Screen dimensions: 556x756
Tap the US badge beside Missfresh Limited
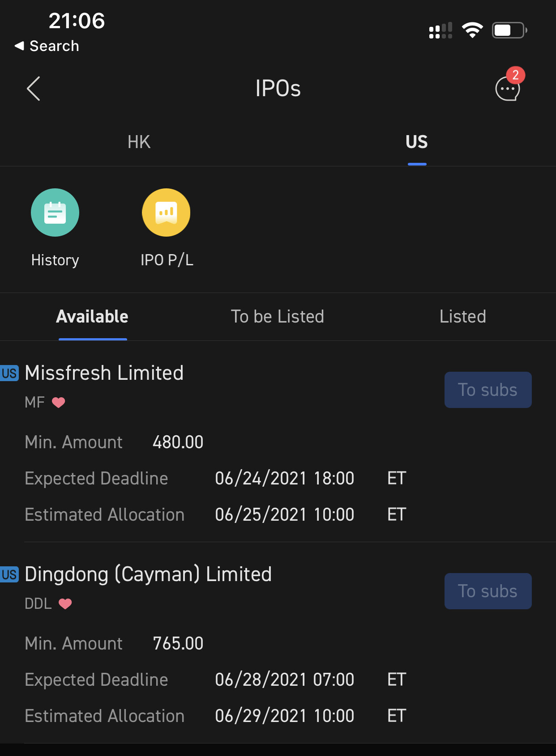[x=9, y=374]
